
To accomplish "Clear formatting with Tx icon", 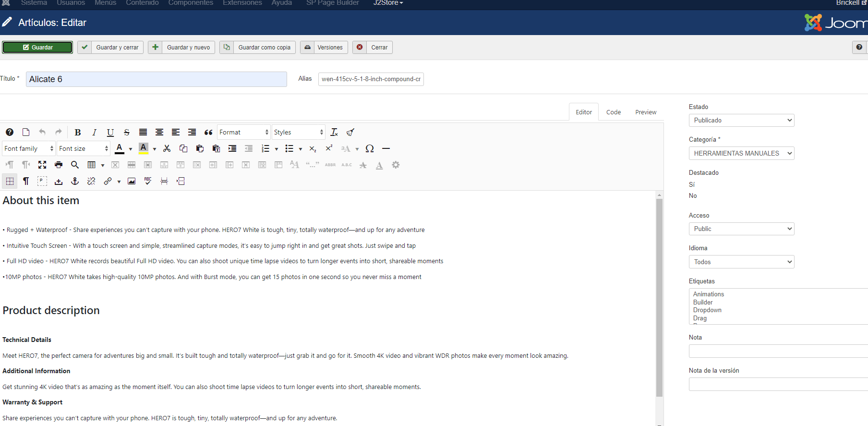I will (334, 132).
